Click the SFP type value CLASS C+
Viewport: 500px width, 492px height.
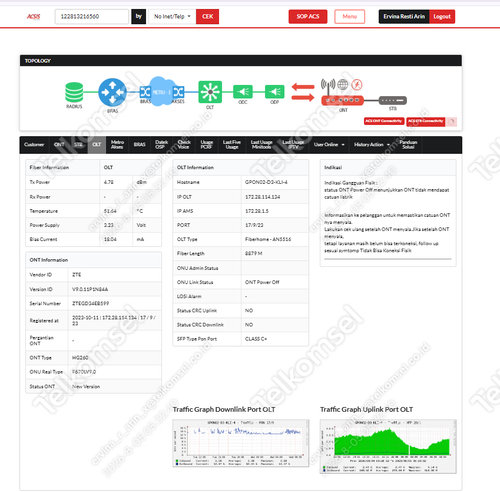point(256,339)
